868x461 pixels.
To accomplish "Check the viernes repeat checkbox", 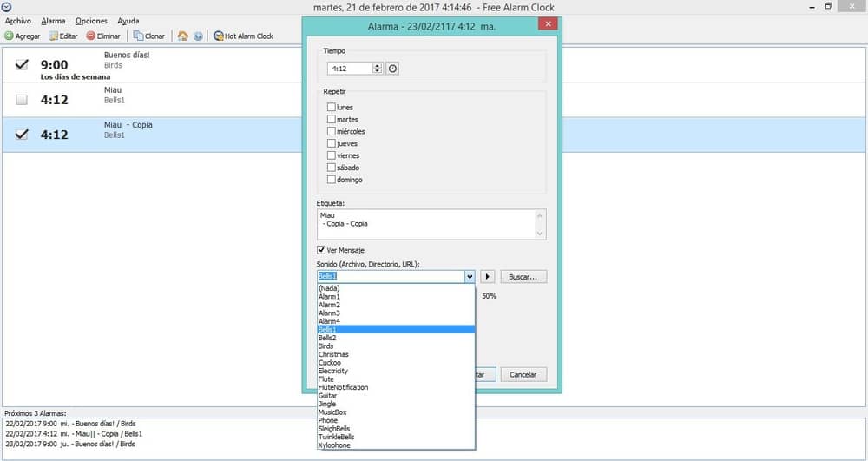I will [331, 155].
